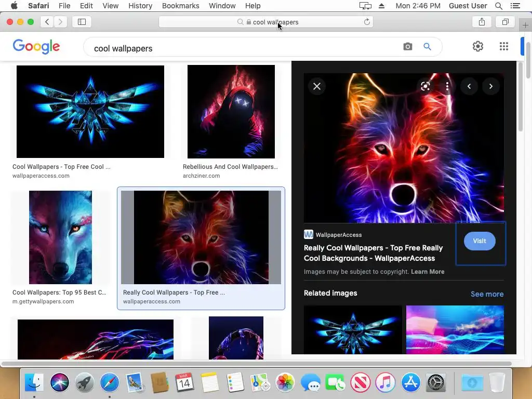Go back with Safari's back arrow
Image resolution: width=532 pixels, height=399 pixels.
(47, 22)
